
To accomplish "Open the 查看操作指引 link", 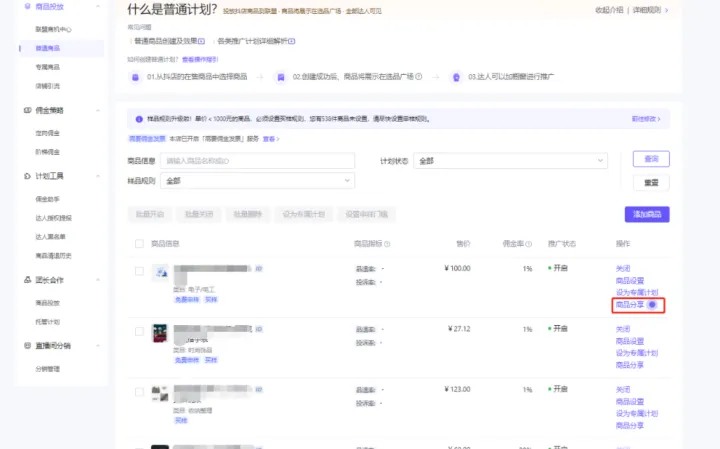I will pos(200,60).
